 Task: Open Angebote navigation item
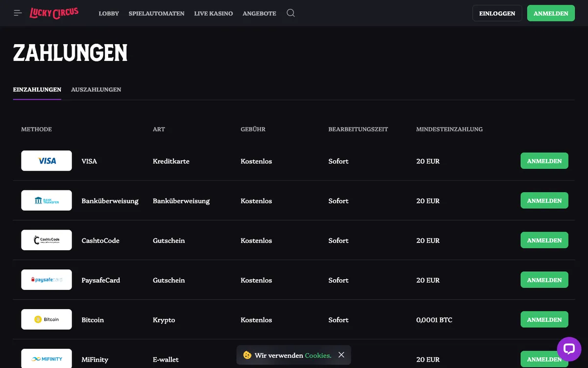click(x=260, y=13)
